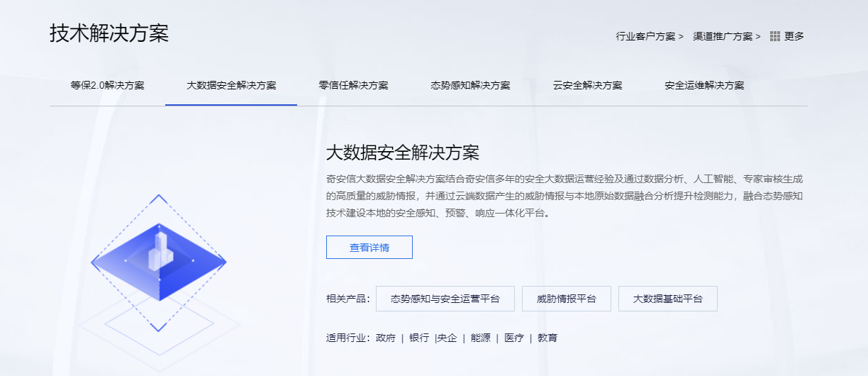This screenshot has width=868, height=376.
Task: Select the 大数据安全解决方案 tab
Action: point(231,85)
